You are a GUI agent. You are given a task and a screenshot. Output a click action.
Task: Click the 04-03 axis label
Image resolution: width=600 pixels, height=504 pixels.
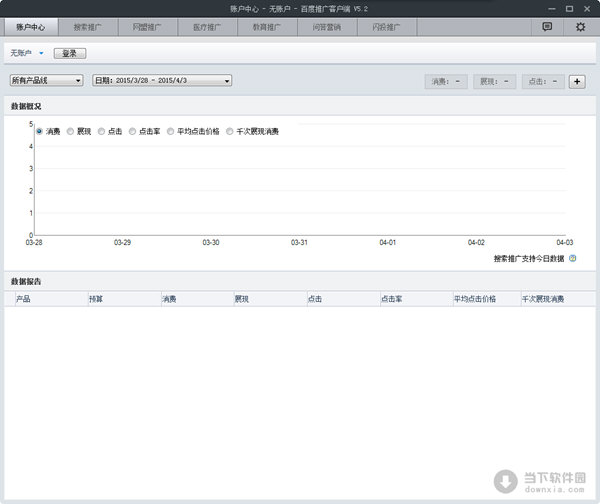pyautogui.click(x=565, y=242)
